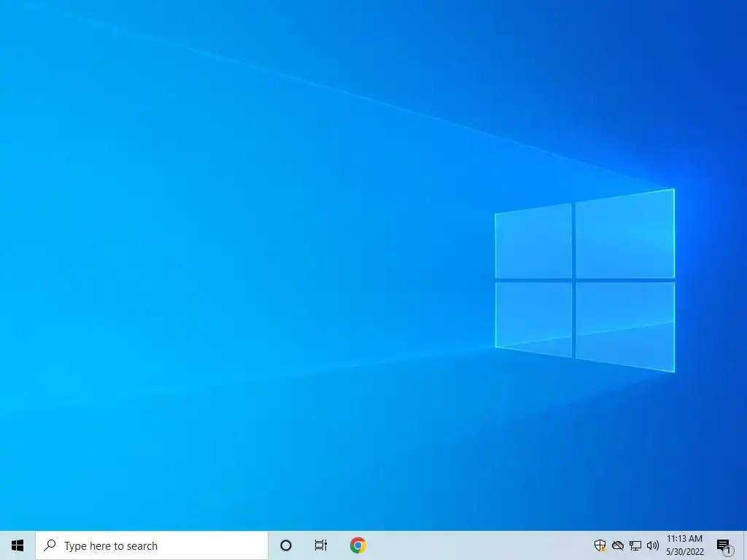Open the Windows Security tray icon

600,545
